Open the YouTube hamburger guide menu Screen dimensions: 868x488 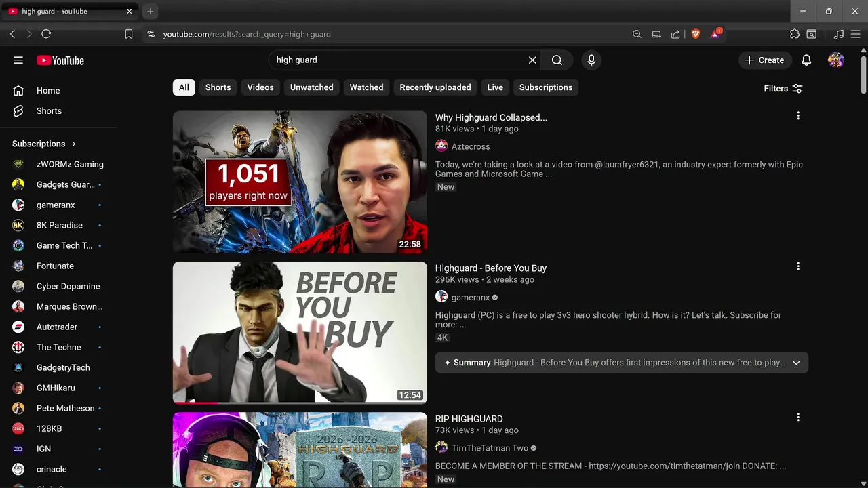(x=18, y=60)
